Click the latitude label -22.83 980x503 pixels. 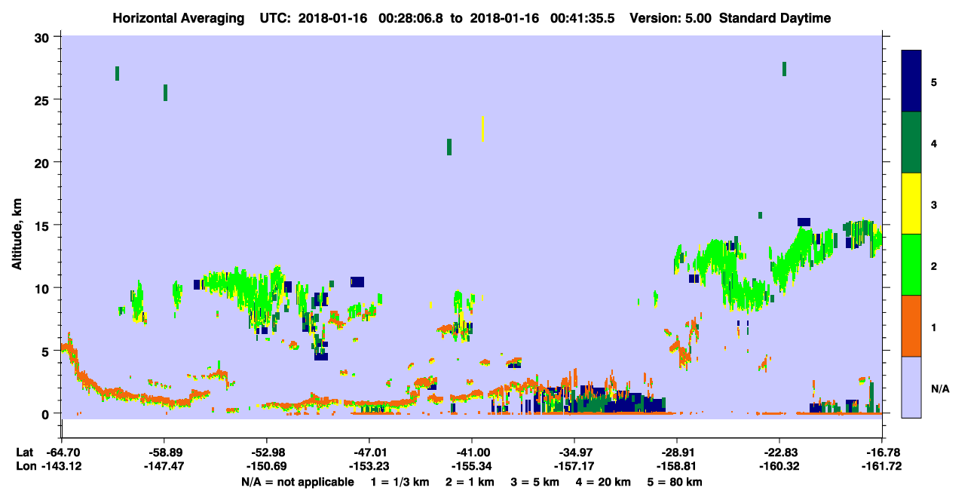click(779, 452)
